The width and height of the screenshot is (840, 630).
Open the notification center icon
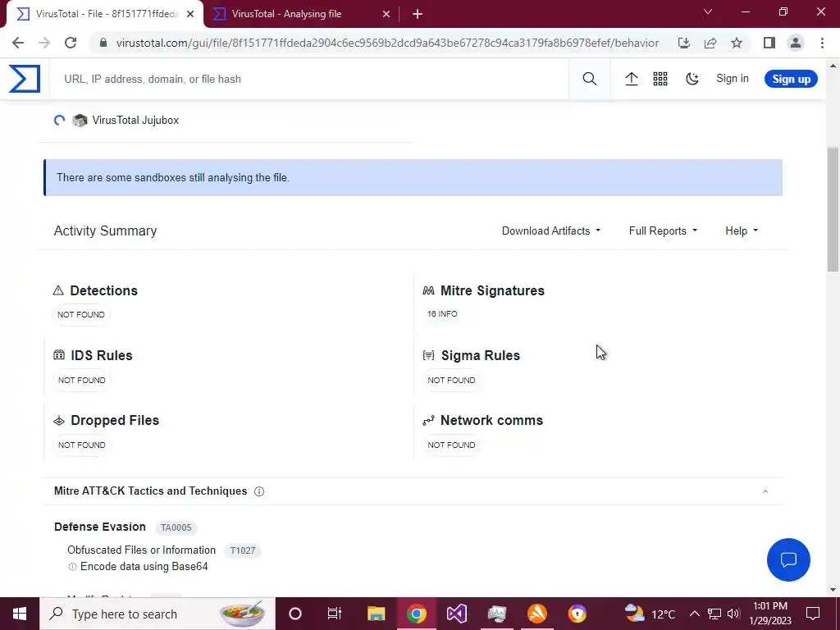coord(813,614)
